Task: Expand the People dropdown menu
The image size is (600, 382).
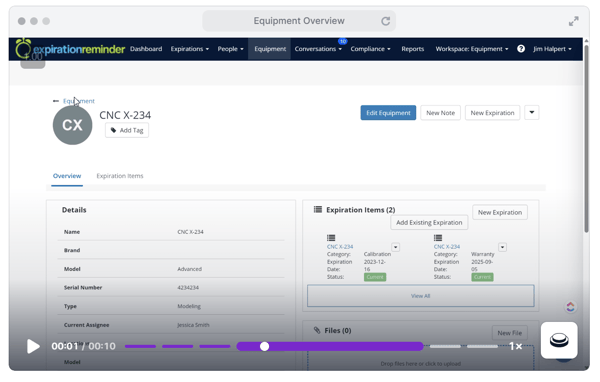Action: coord(230,49)
